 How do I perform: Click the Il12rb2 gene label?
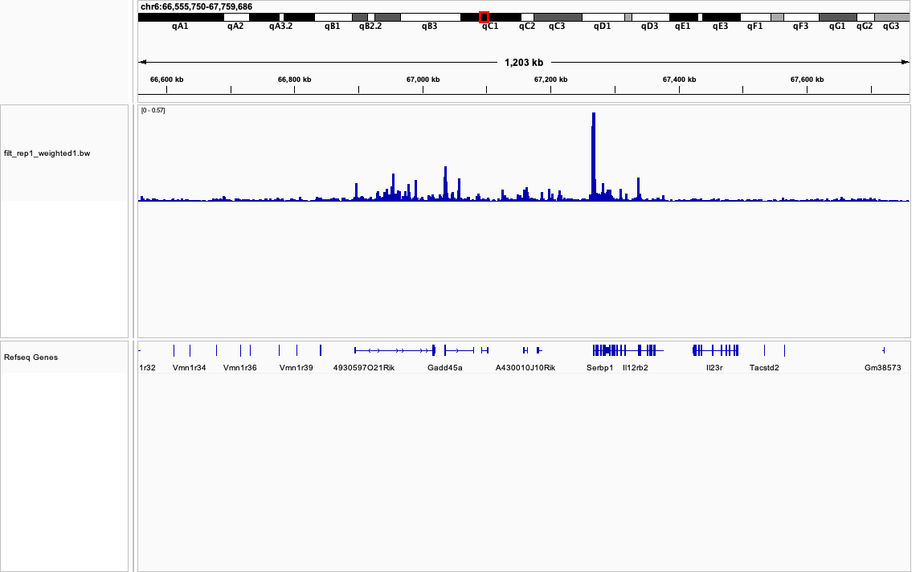click(x=635, y=368)
